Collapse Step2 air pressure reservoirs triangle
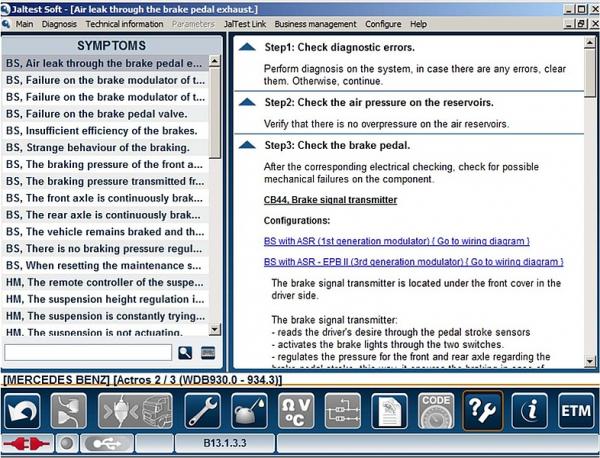 coord(247,102)
